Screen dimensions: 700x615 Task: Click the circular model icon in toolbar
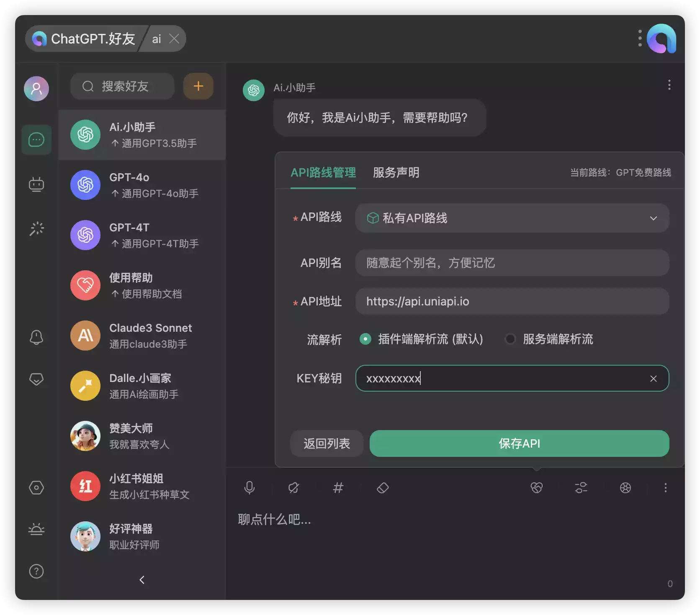pos(625,488)
